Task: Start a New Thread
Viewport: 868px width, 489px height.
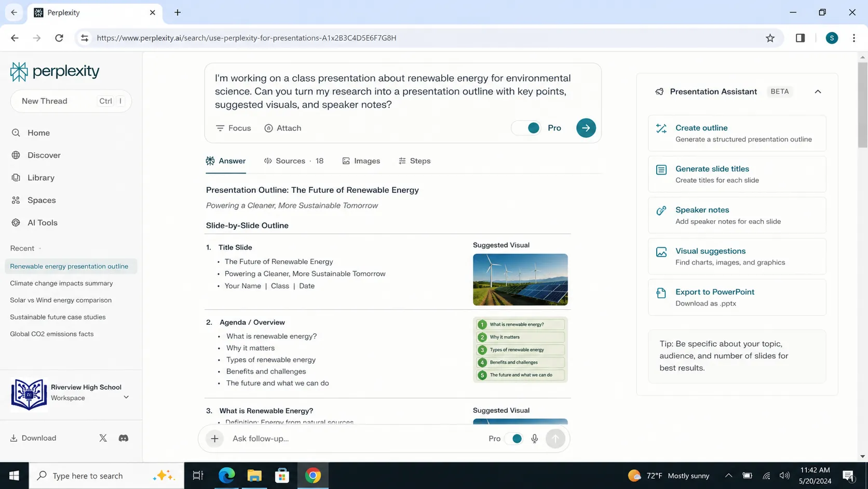Action: pos(71,101)
